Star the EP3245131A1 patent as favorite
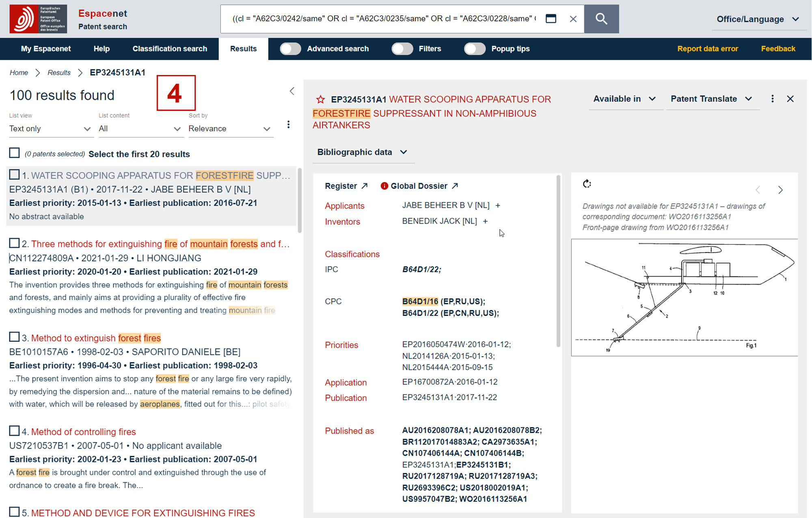 coord(320,99)
